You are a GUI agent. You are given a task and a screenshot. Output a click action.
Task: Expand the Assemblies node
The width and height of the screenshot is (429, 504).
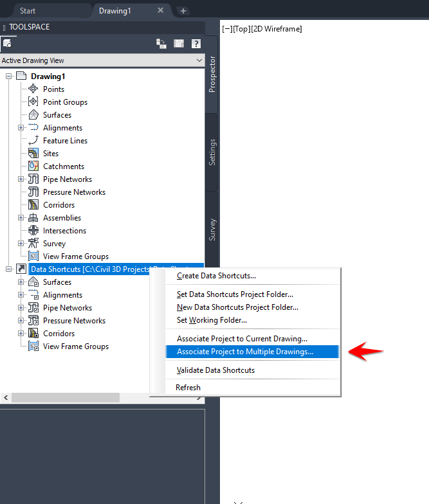[21, 217]
